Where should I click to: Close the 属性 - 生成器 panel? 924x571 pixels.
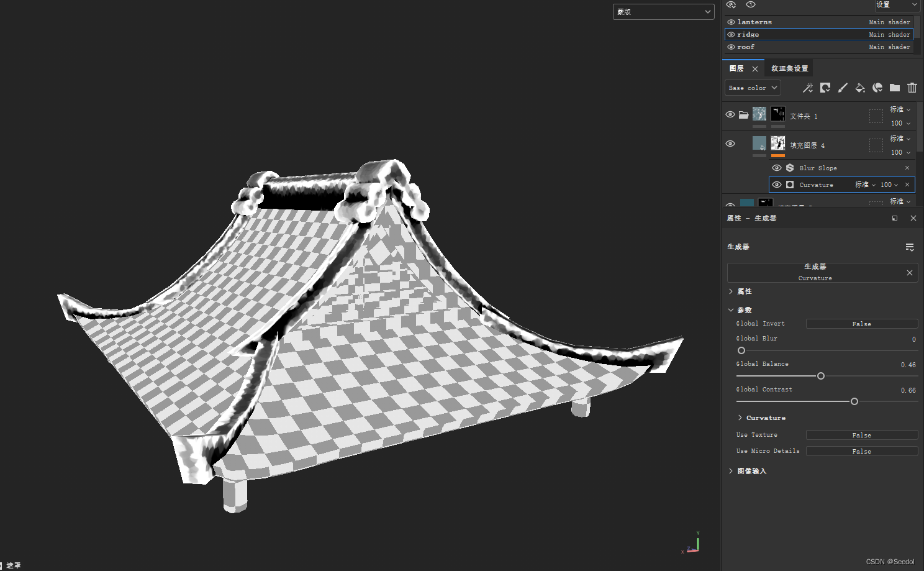tap(913, 218)
